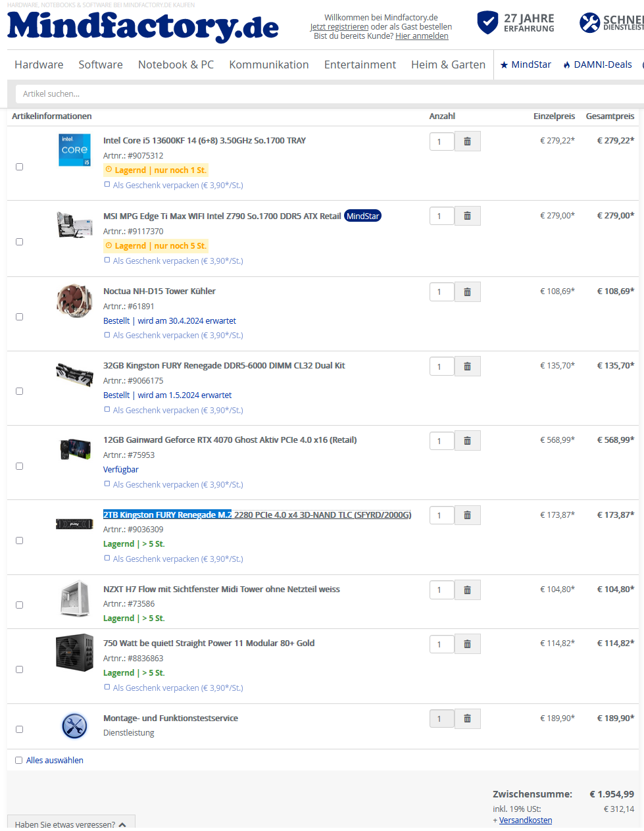Click the MindStar badge on MSI motherboard
Image resolution: width=644 pixels, height=831 pixels.
pos(362,216)
